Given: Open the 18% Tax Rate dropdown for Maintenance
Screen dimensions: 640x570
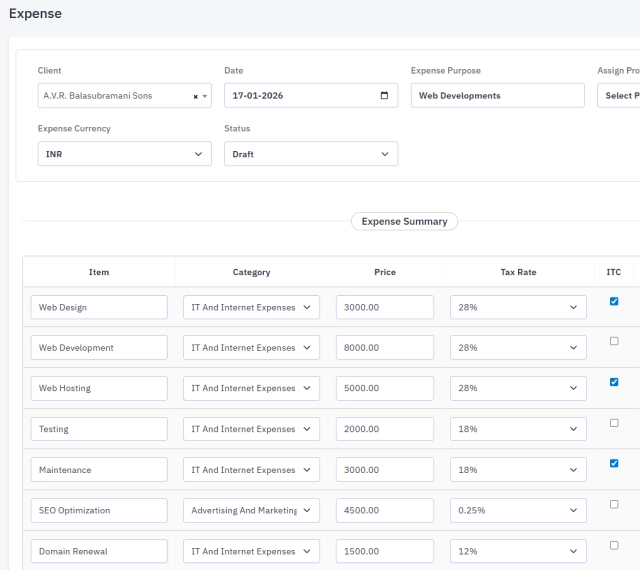Looking at the screenshot, I should tap(518, 470).
